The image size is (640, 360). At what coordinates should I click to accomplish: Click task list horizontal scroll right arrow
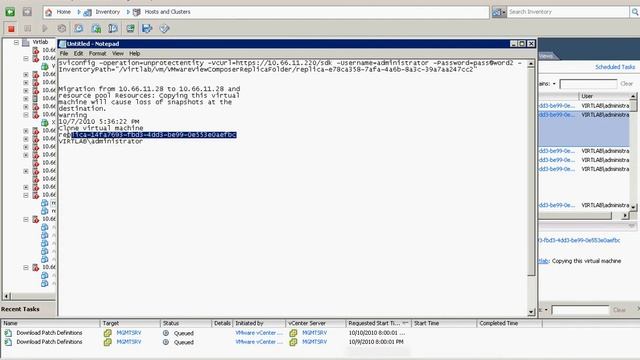625,215
